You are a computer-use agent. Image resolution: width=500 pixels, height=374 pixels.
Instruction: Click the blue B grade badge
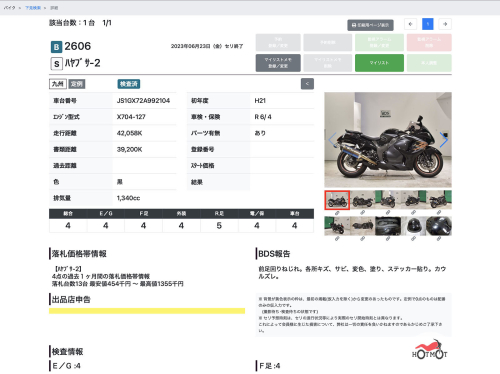56,47
